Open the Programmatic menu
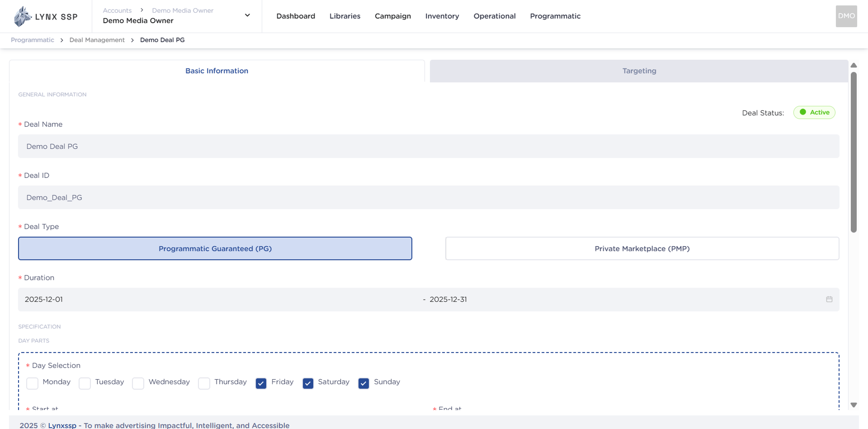The image size is (868, 429). click(x=555, y=16)
